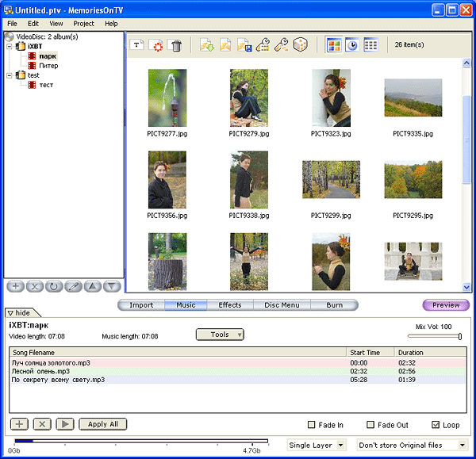The width and height of the screenshot is (476, 459).
Task: Open the Help menu
Action: pos(111,24)
